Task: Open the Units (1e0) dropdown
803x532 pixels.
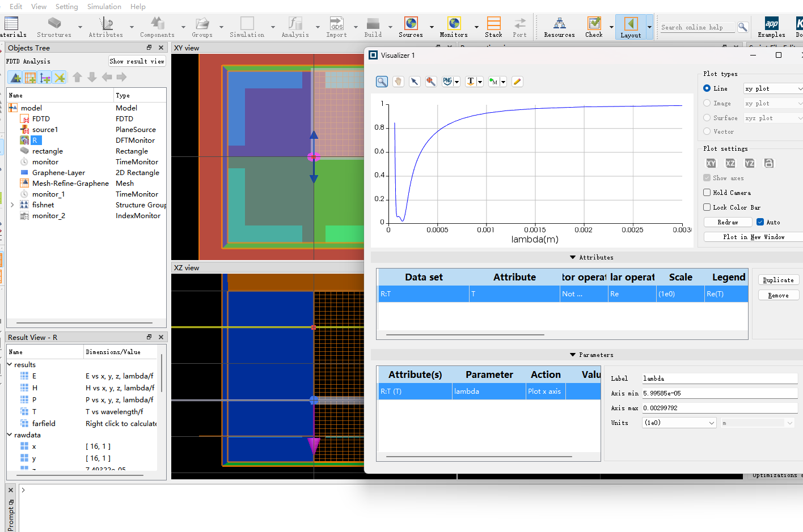Action: 680,423
